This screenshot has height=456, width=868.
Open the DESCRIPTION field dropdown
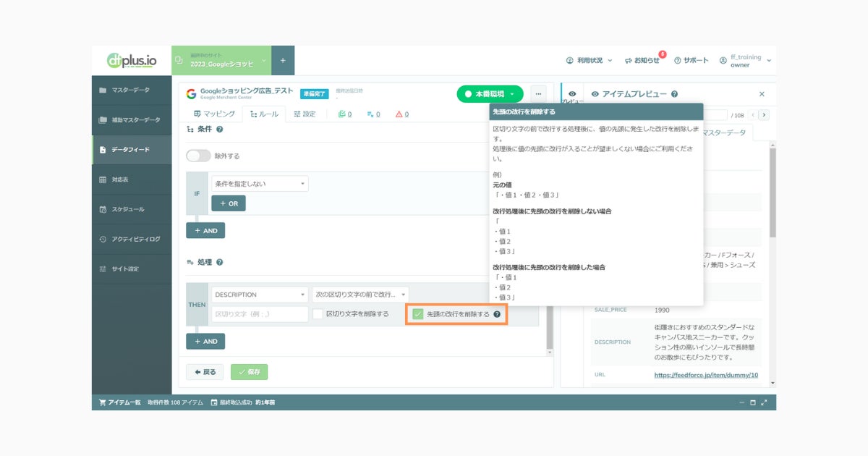click(260, 295)
